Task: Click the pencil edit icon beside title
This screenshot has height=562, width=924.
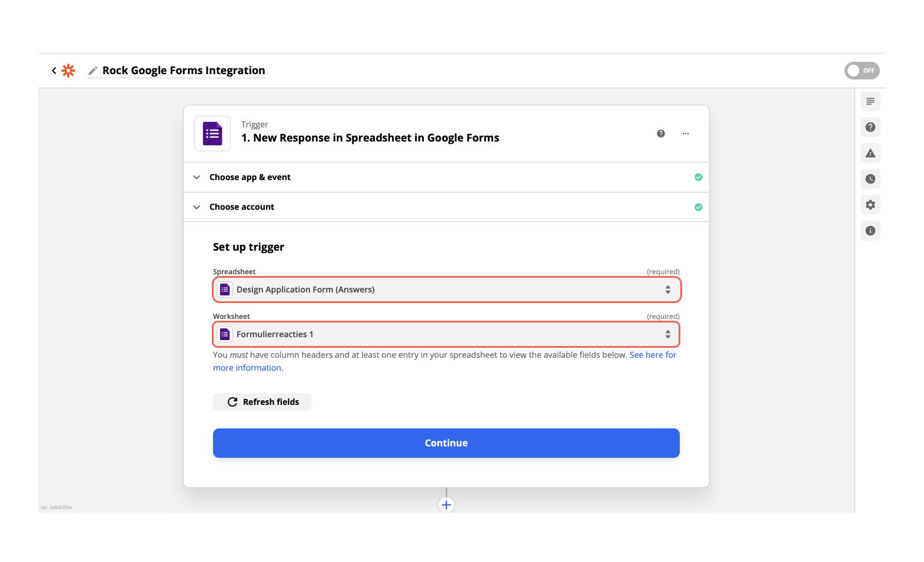Action: coord(92,71)
